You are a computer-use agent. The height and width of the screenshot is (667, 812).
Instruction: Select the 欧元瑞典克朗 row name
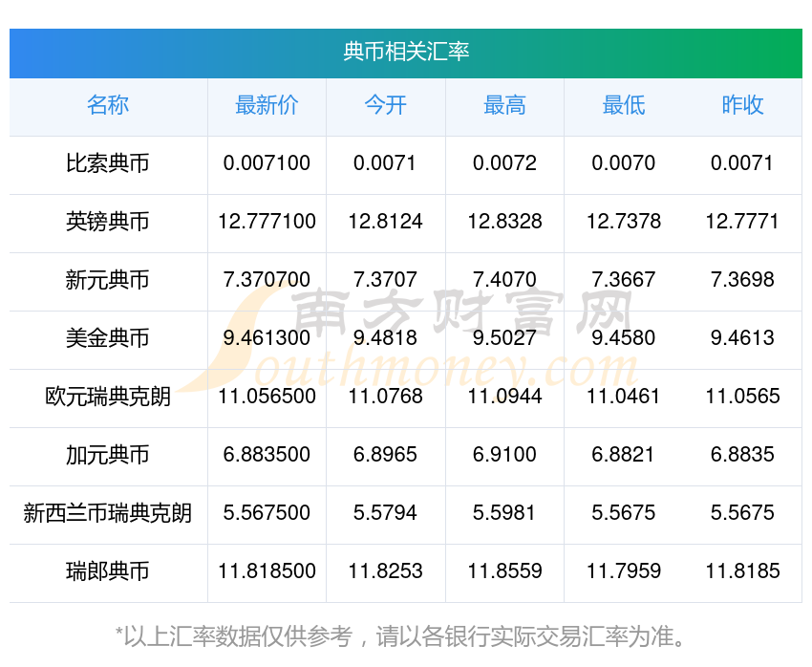tap(108, 397)
